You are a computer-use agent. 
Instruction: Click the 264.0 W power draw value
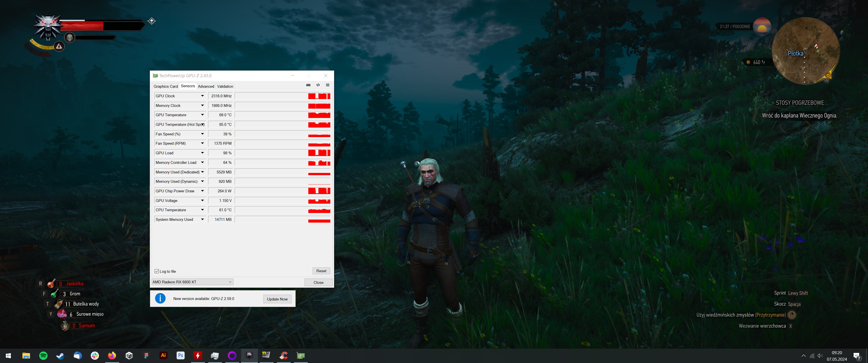point(221,191)
